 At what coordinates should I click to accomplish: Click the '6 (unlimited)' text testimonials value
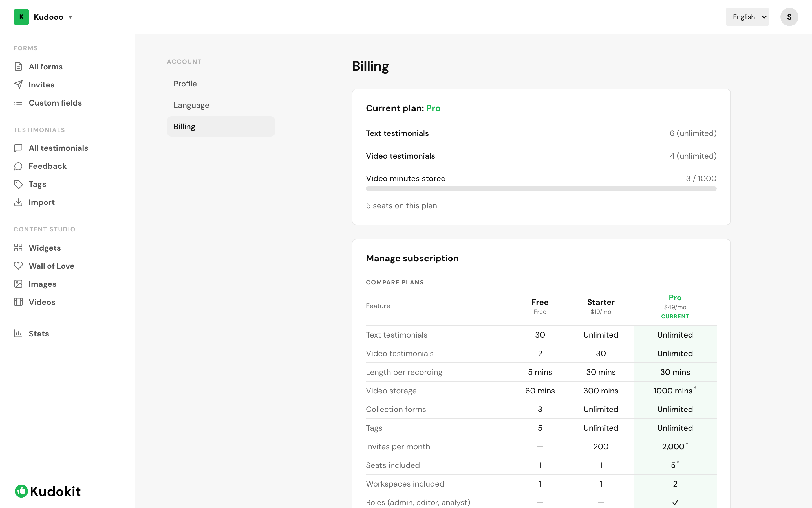693,133
